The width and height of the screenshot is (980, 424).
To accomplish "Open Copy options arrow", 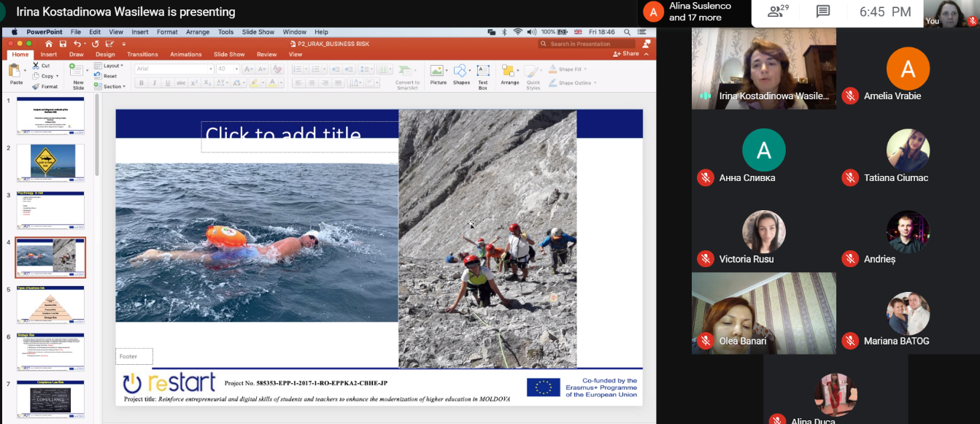I will coord(58,76).
